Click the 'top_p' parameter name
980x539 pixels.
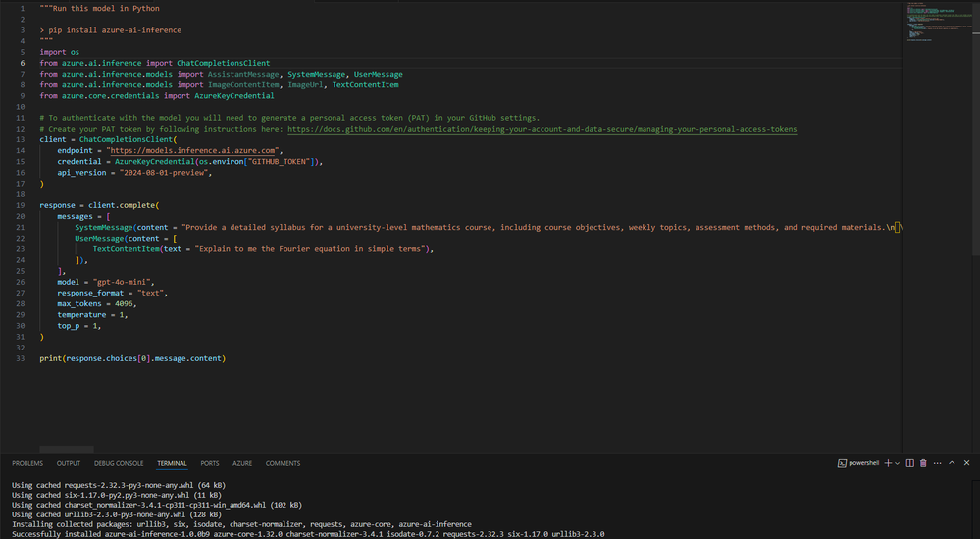click(68, 326)
